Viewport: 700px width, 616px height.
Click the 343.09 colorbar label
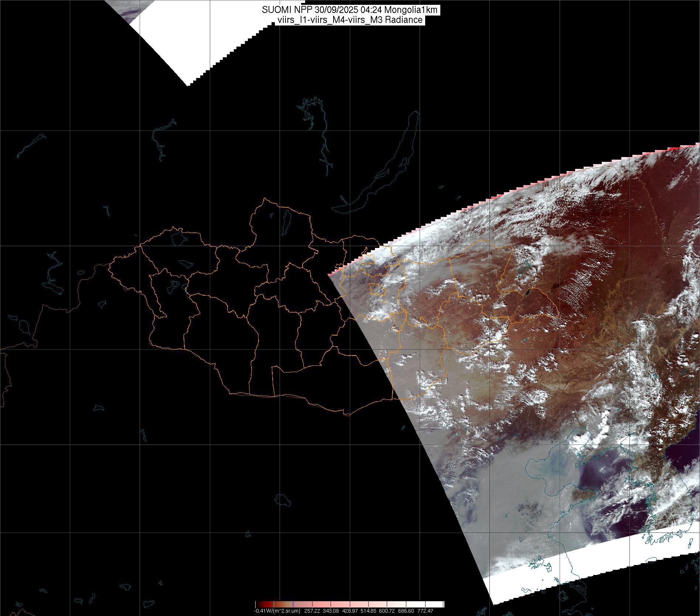(331, 611)
